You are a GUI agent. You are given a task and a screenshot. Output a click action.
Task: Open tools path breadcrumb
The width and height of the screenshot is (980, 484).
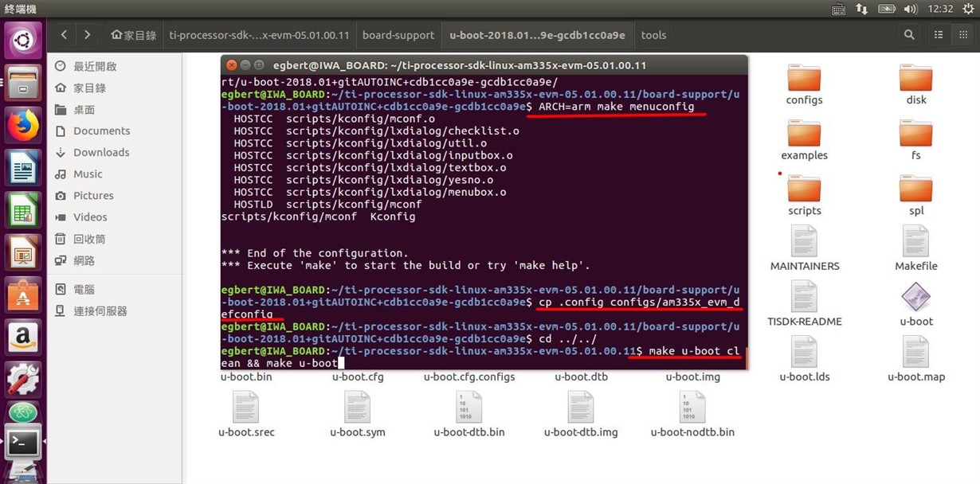pyautogui.click(x=653, y=35)
